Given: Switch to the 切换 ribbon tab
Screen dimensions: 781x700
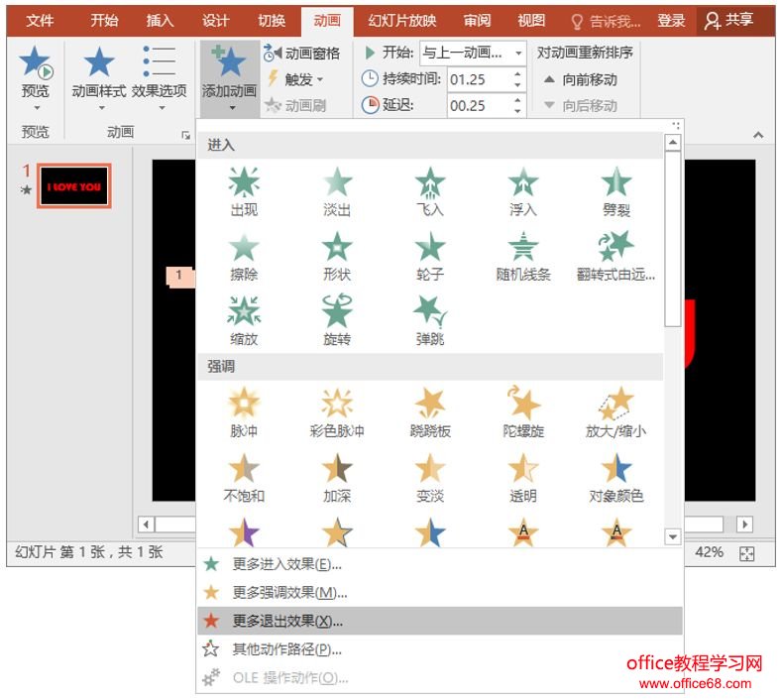Looking at the screenshot, I should tap(272, 20).
